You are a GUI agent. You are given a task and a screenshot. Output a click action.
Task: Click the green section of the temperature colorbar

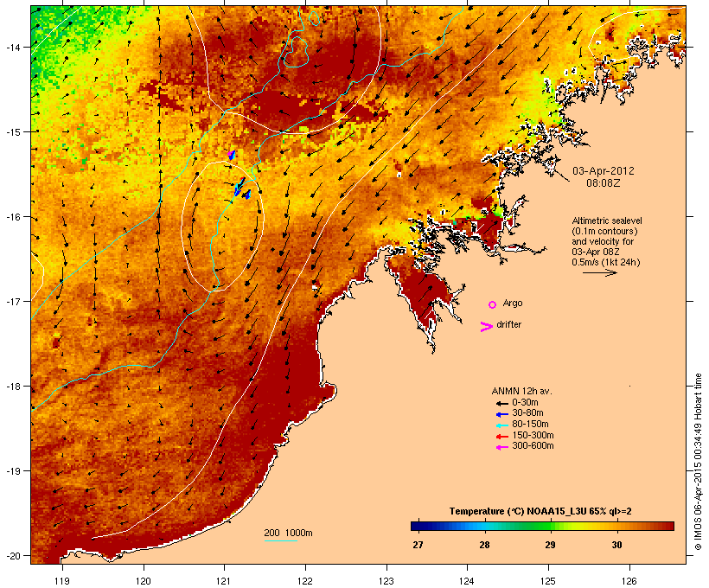tap(538, 526)
